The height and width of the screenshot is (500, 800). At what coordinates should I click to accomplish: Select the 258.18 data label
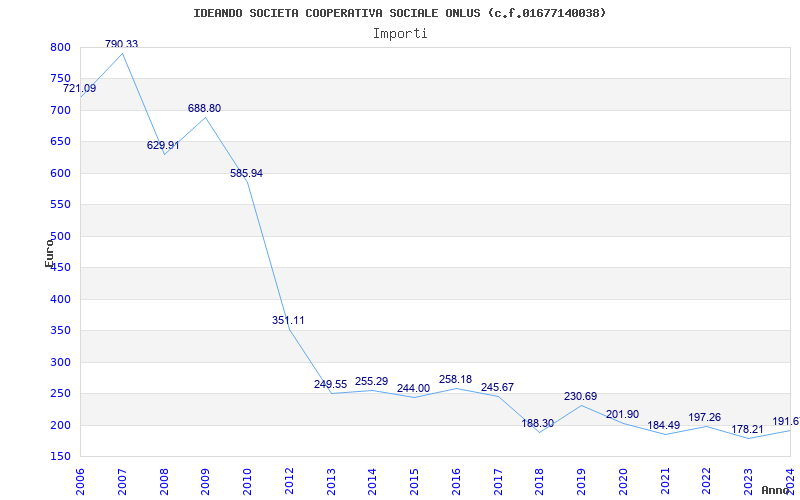456,380
